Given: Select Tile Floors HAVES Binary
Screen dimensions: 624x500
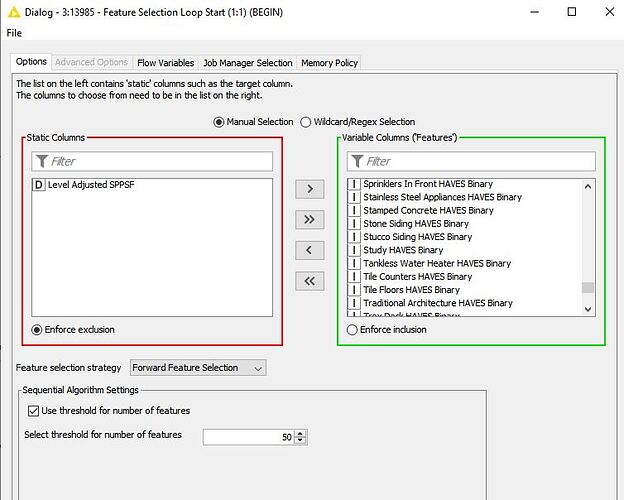Looking at the screenshot, I should 411,289.
